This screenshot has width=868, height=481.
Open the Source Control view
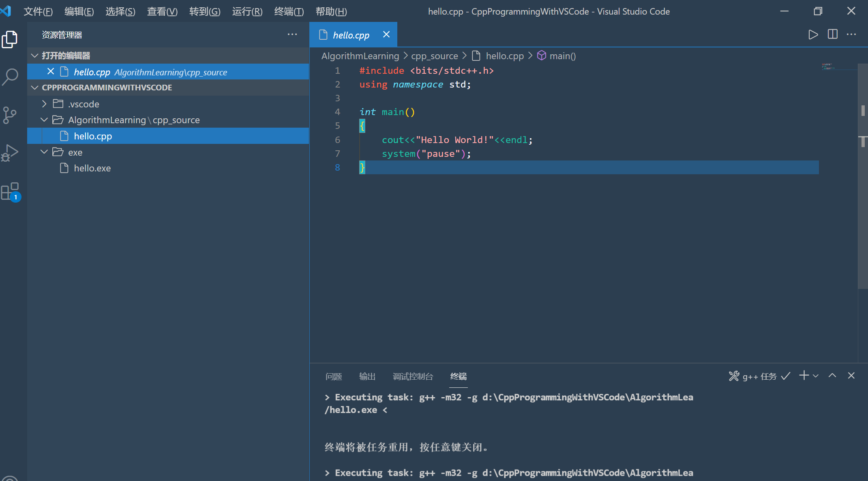point(10,115)
